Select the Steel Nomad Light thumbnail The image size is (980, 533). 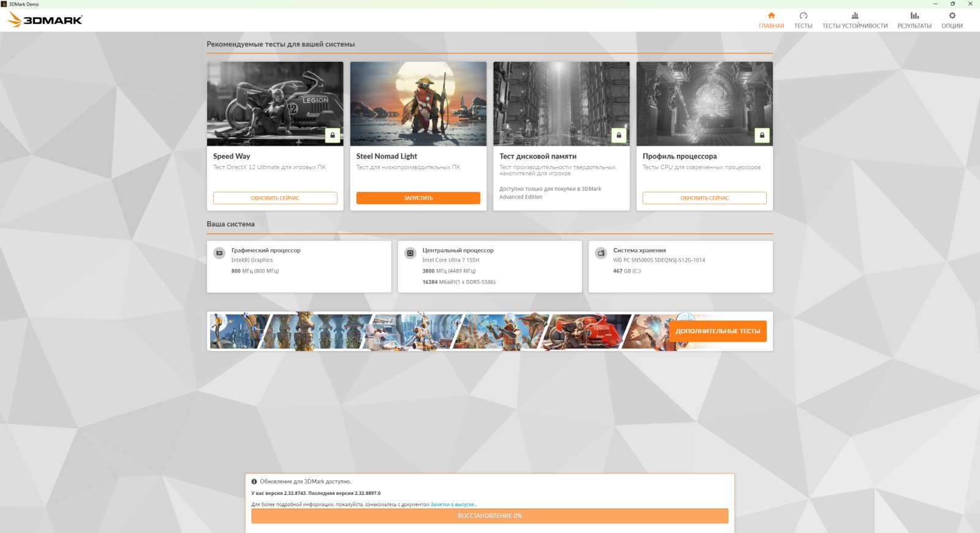[x=418, y=104]
